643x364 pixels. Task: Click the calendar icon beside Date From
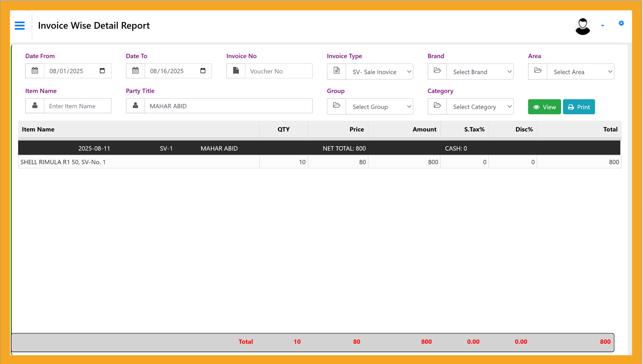point(35,71)
